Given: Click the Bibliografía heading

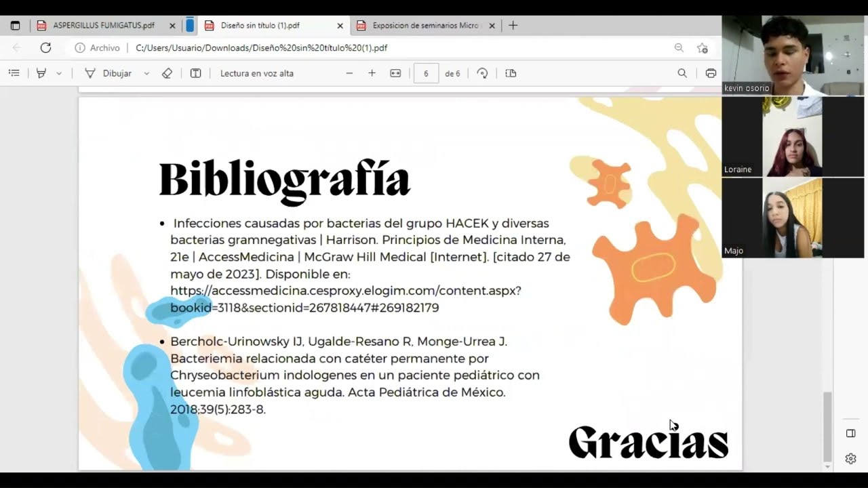Looking at the screenshot, I should tap(284, 180).
